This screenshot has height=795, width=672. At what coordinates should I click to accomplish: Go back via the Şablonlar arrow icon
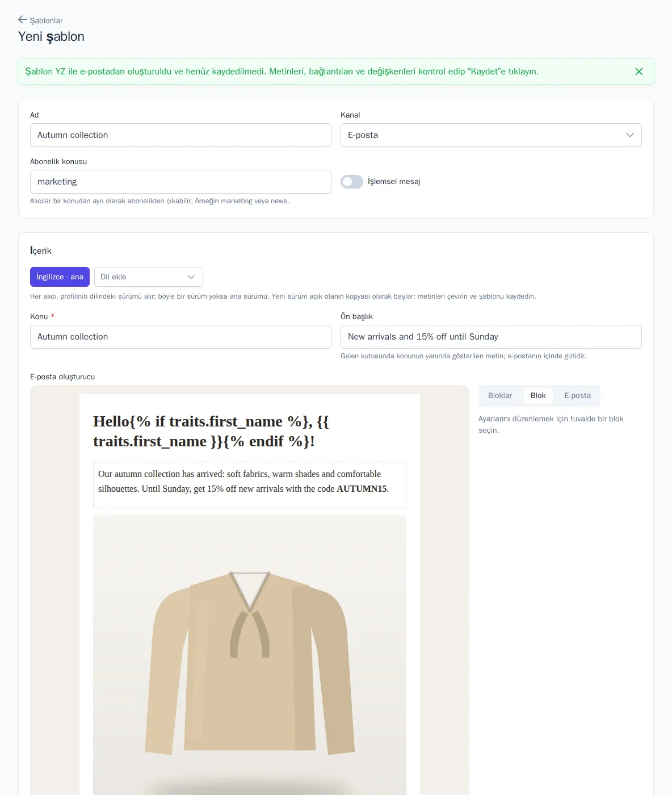(x=23, y=20)
